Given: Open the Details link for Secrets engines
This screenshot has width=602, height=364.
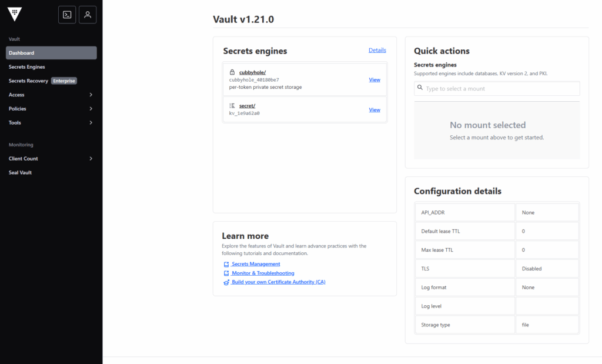Looking at the screenshot, I should pyautogui.click(x=377, y=51).
